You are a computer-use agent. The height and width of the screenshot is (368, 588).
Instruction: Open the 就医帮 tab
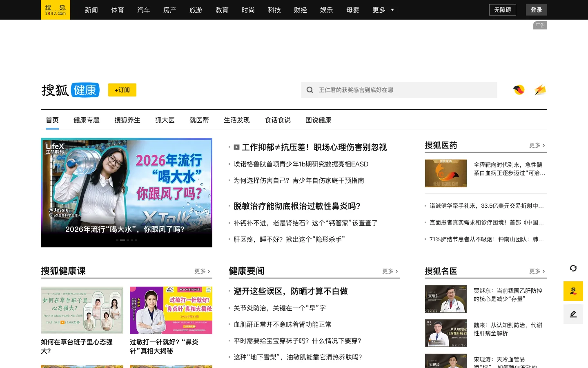pyautogui.click(x=199, y=120)
